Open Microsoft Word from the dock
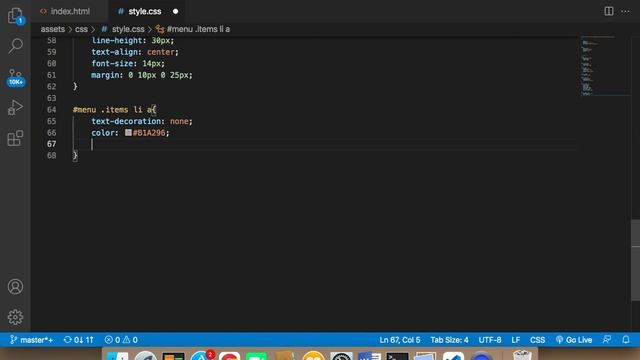The image size is (640, 360). (x=369, y=356)
